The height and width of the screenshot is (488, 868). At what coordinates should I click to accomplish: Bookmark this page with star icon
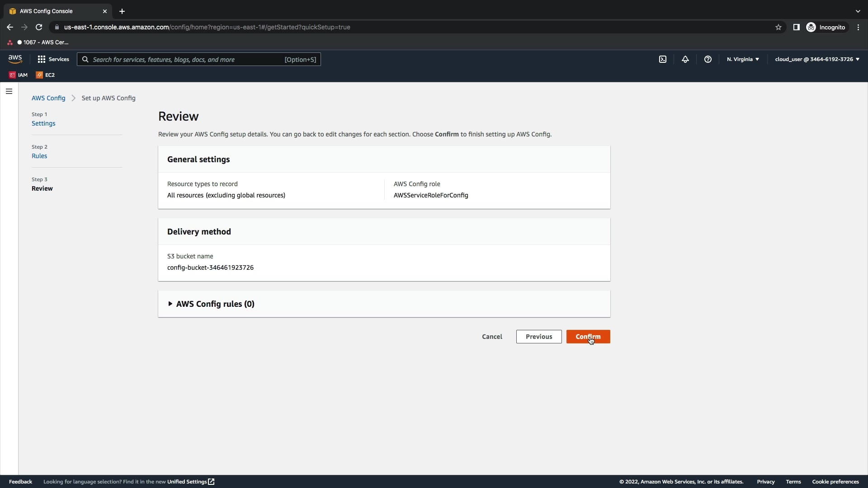coord(778,27)
